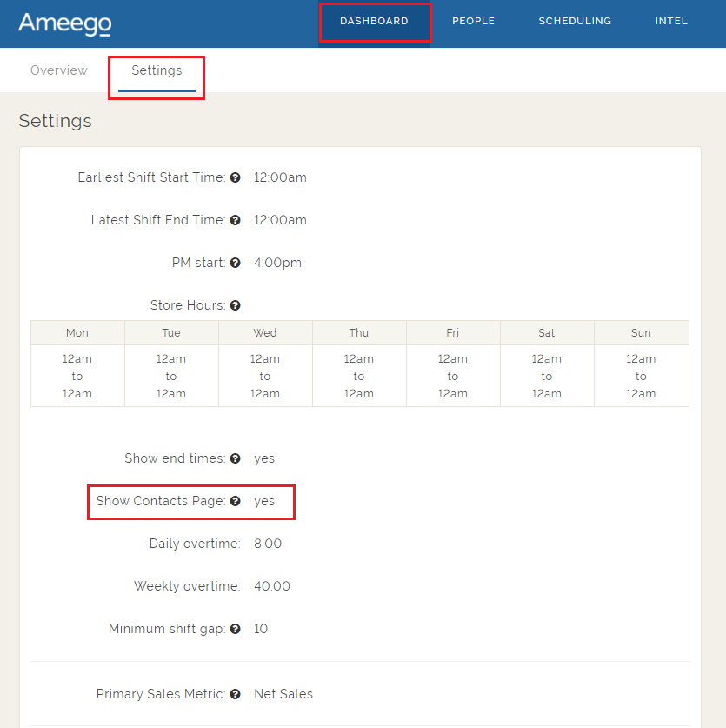Select the Intel menu item
The width and height of the screenshot is (726, 728).
point(671,22)
